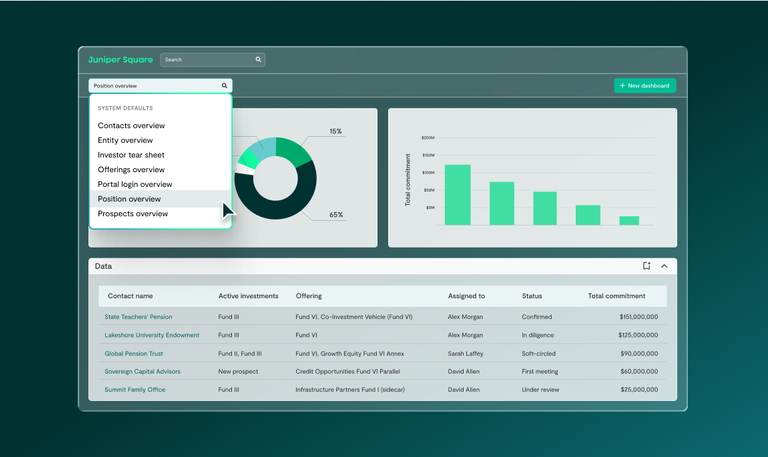Open State Teachers' Pension contact link
The width and height of the screenshot is (768, 457).
point(138,317)
